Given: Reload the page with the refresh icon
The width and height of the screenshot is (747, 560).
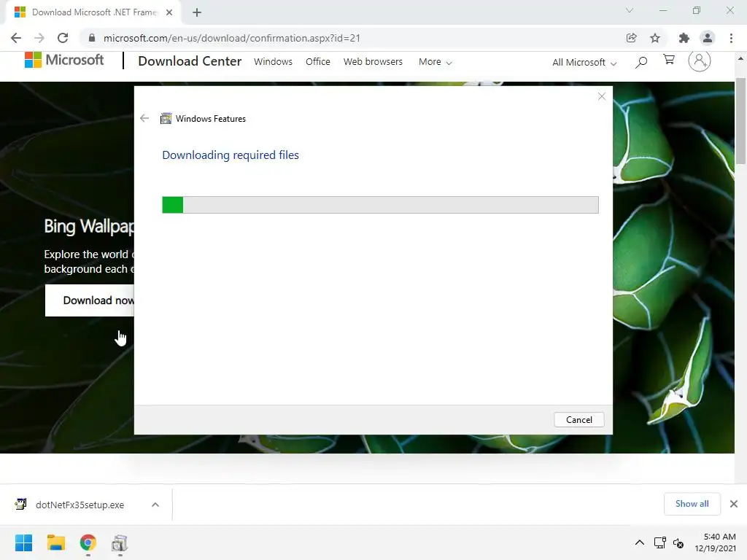Looking at the screenshot, I should 63,38.
